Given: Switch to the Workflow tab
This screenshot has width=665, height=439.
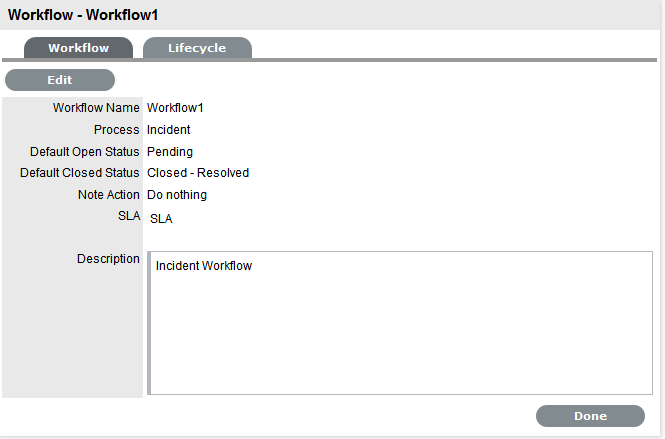Looking at the screenshot, I should 78,48.
